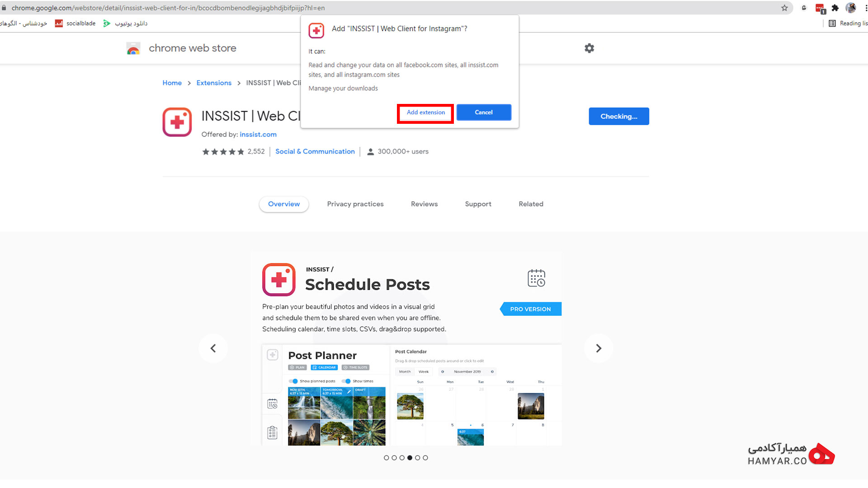Open the Reading list

848,23
